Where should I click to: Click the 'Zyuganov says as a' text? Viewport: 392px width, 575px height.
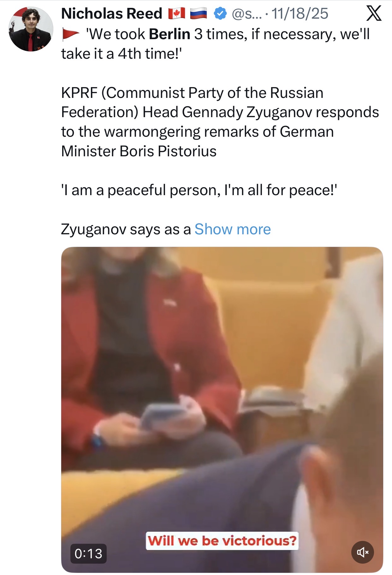pos(126,230)
